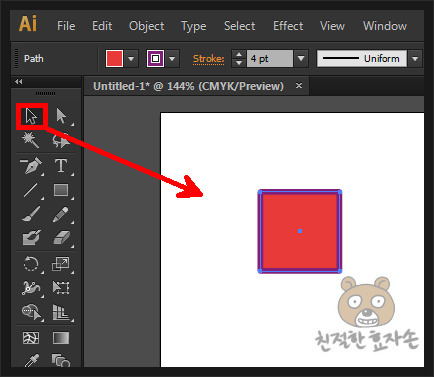Choose the Blob Brush tool

click(x=31, y=238)
